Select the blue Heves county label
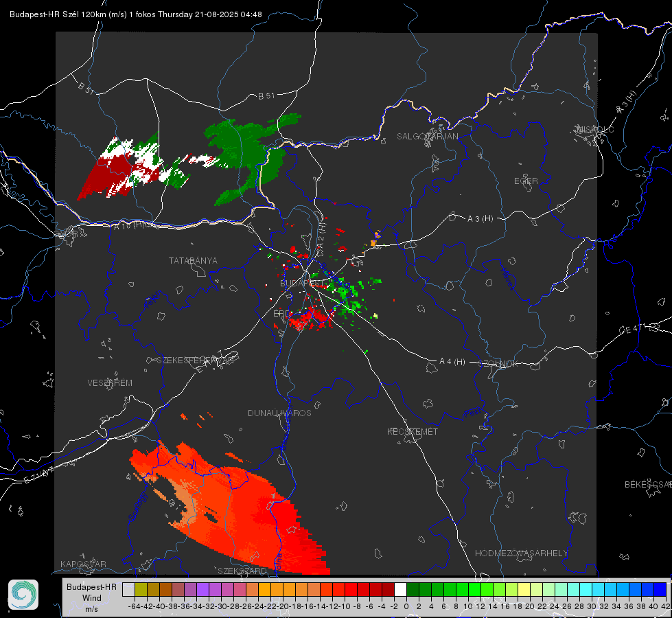Viewport: 672px width, 618px height. click(508, 278)
